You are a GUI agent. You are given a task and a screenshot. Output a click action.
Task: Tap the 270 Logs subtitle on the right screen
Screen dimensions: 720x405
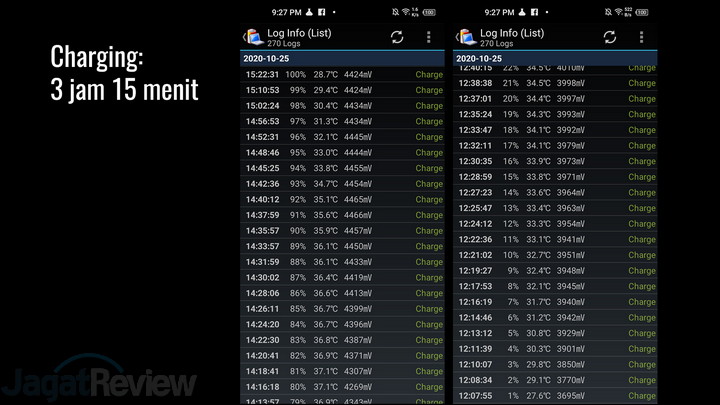(496, 45)
